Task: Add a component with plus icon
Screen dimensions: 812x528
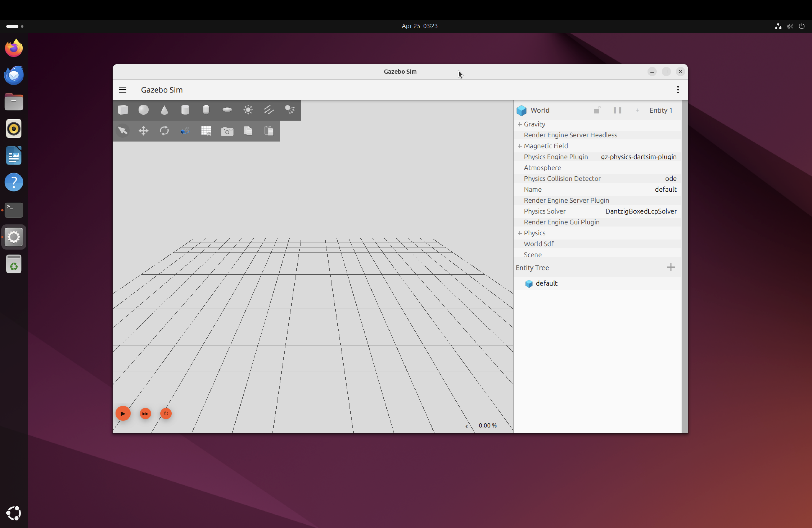Action: click(x=637, y=110)
